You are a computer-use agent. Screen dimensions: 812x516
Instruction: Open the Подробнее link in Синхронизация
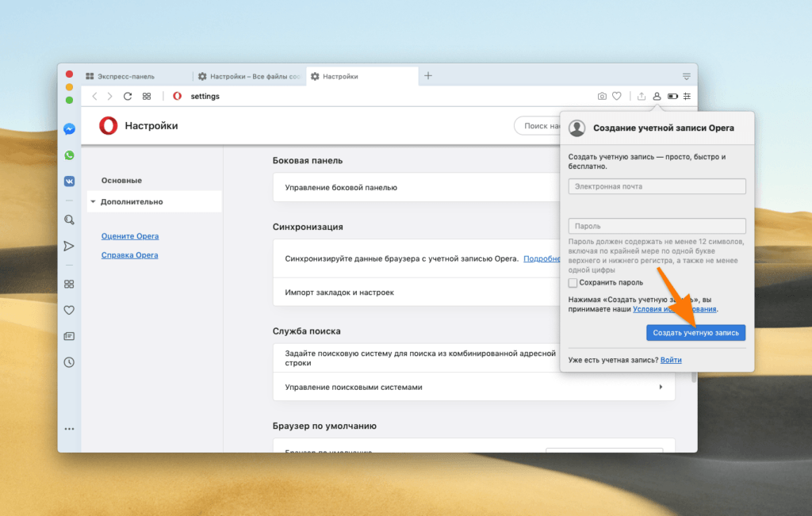pos(542,258)
